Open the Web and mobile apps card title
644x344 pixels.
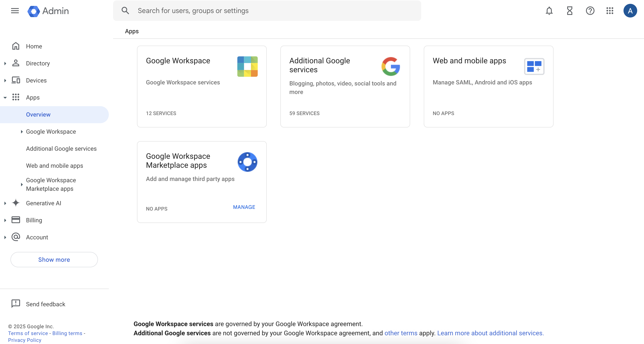point(469,61)
